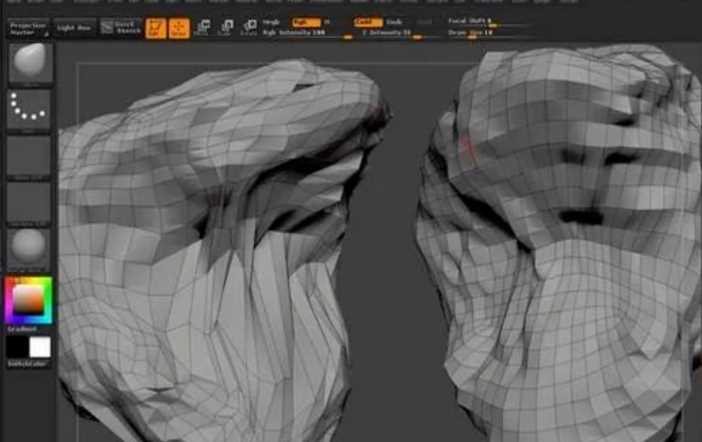Viewport: 702px width, 442px height.
Task: Toggle the Zadd mode button
Action: click(x=368, y=22)
